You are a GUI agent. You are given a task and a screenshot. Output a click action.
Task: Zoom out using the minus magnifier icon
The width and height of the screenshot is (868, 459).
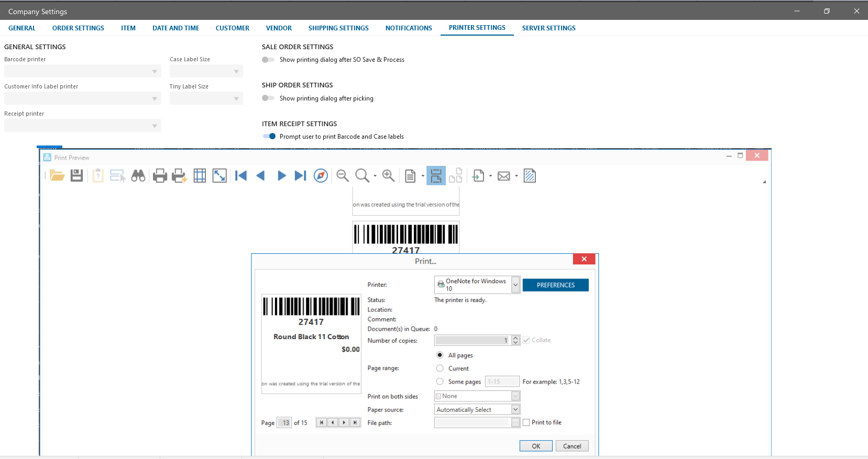coord(343,176)
